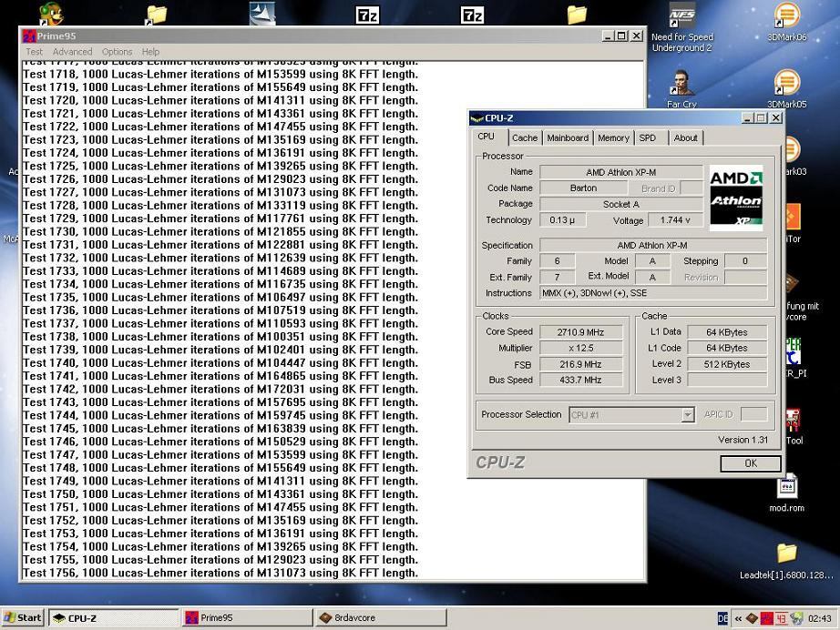Screen dimensions: 840x630
Task: Open the Options menu in Prime95
Action: [x=117, y=52]
